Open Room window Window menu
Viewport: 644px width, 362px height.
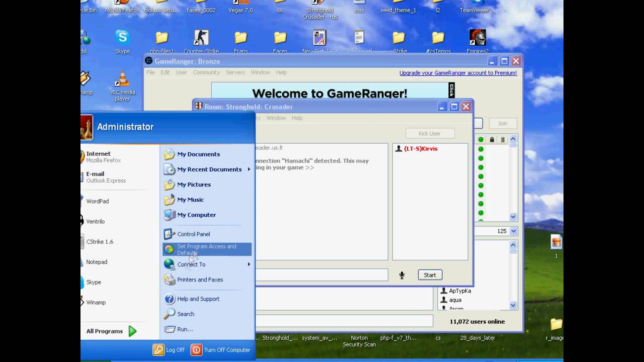pyautogui.click(x=276, y=118)
